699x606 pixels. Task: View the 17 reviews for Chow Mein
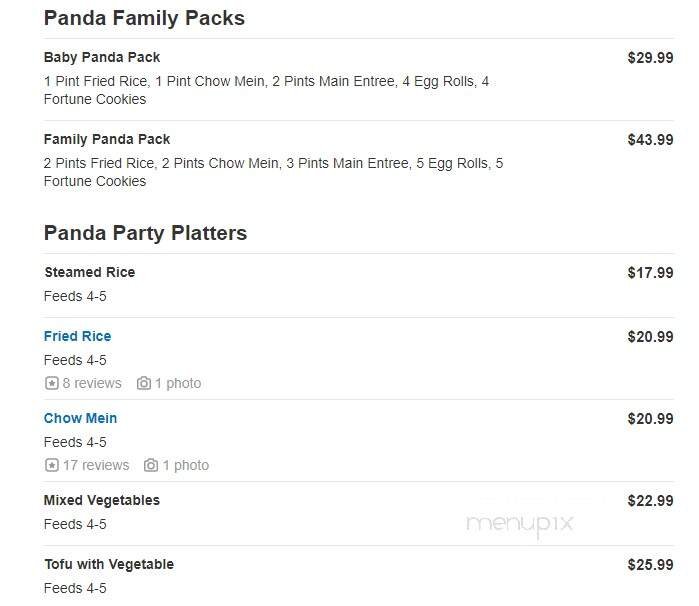(x=96, y=465)
